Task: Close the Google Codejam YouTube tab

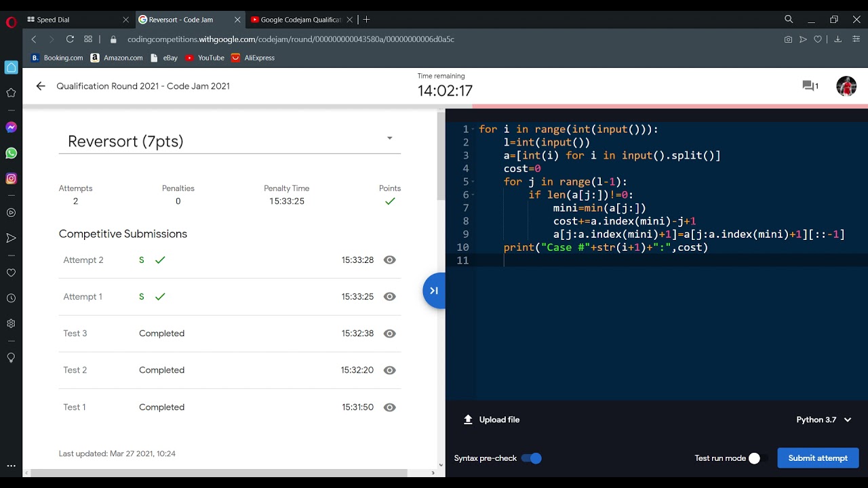Action: 348,20
